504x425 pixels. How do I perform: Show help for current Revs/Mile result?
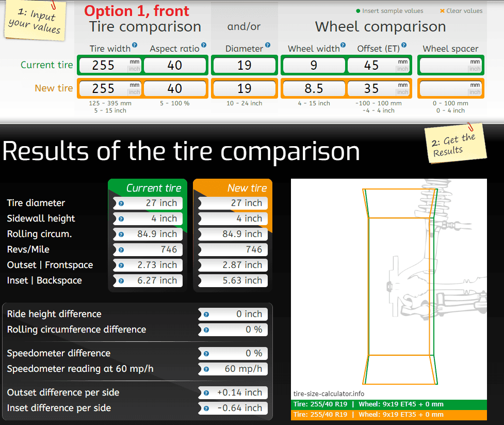pos(121,249)
